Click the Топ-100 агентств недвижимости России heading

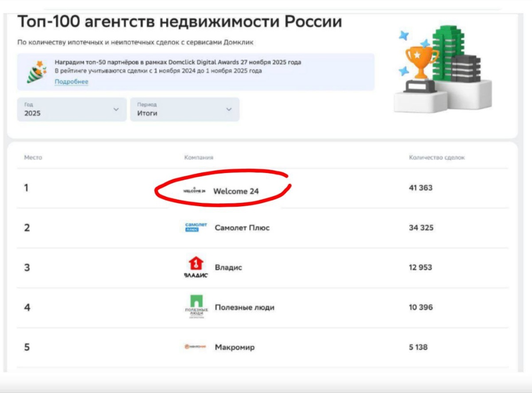click(x=180, y=22)
